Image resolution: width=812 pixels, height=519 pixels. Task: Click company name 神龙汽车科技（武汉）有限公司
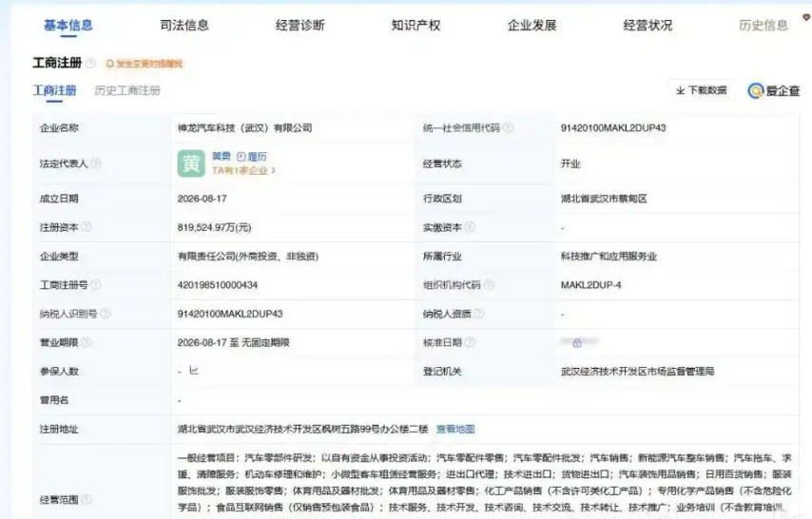pos(245,128)
